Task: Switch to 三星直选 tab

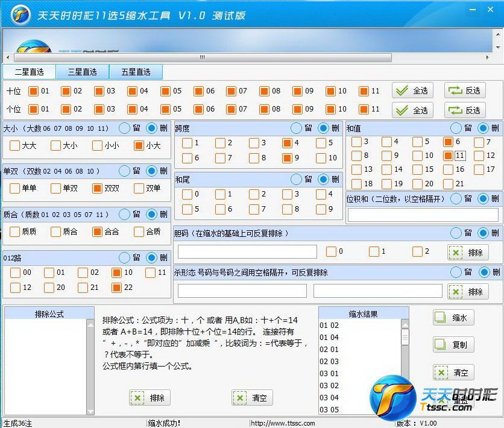Action: pos(82,72)
